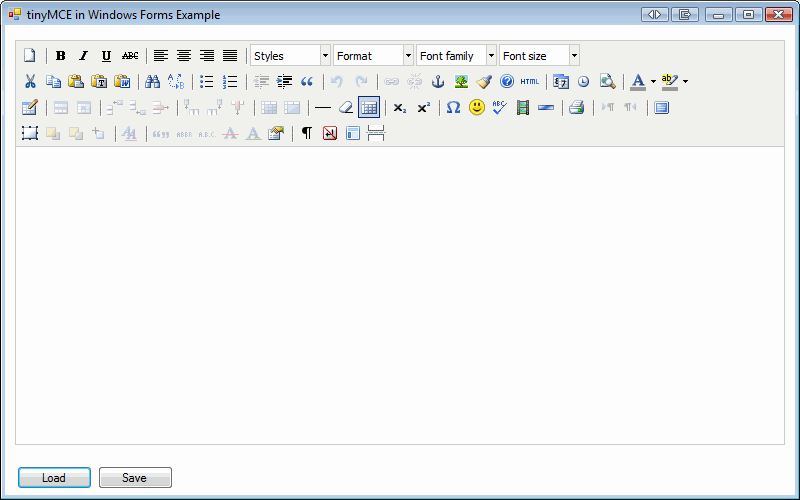Image resolution: width=800 pixels, height=500 pixels.
Task: Run the spell checker
Action: click(x=499, y=107)
